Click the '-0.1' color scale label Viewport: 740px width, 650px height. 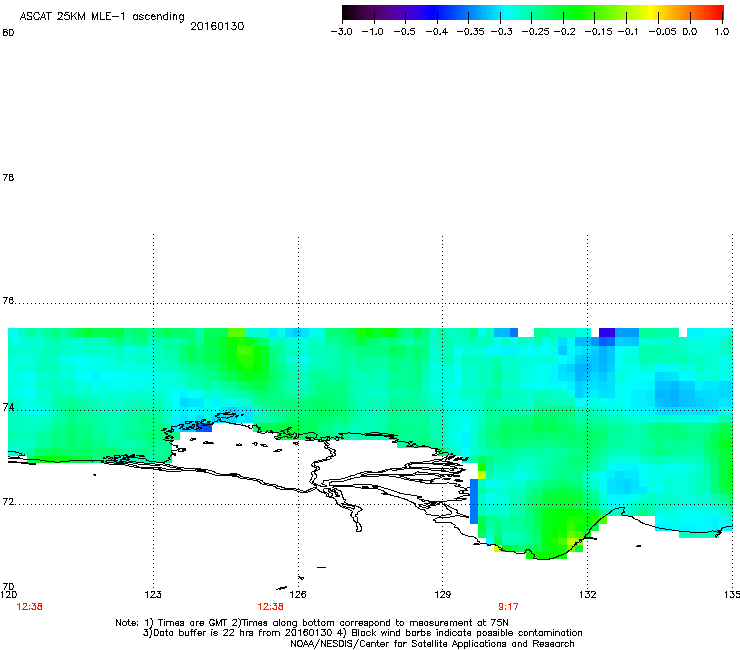[x=627, y=32]
